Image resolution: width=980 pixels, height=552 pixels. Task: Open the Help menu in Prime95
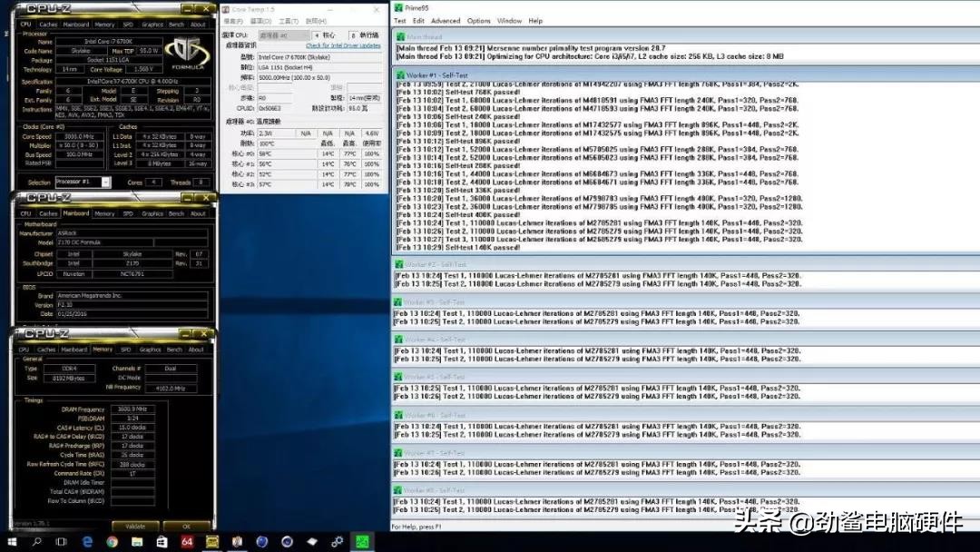pyautogui.click(x=535, y=21)
